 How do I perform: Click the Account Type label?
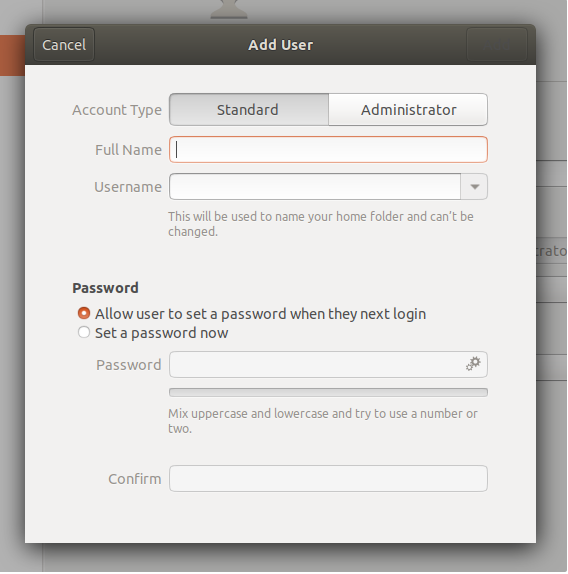117,110
